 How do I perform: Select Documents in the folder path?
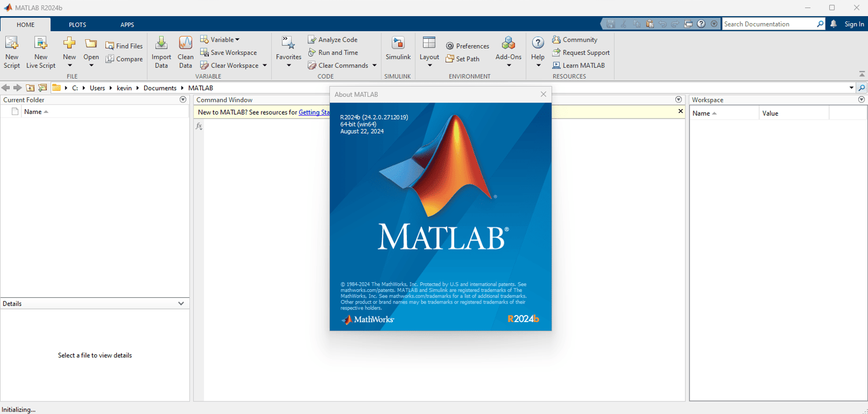pos(160,88)
